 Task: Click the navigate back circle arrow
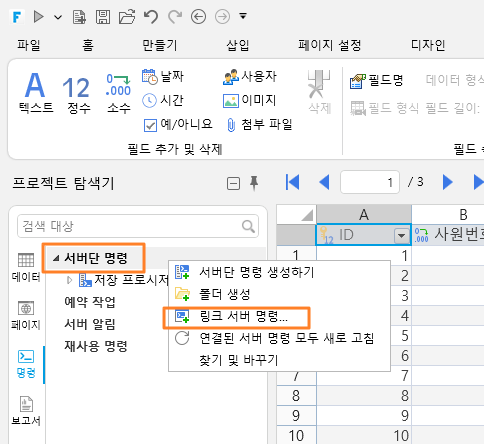pos(198,17)
